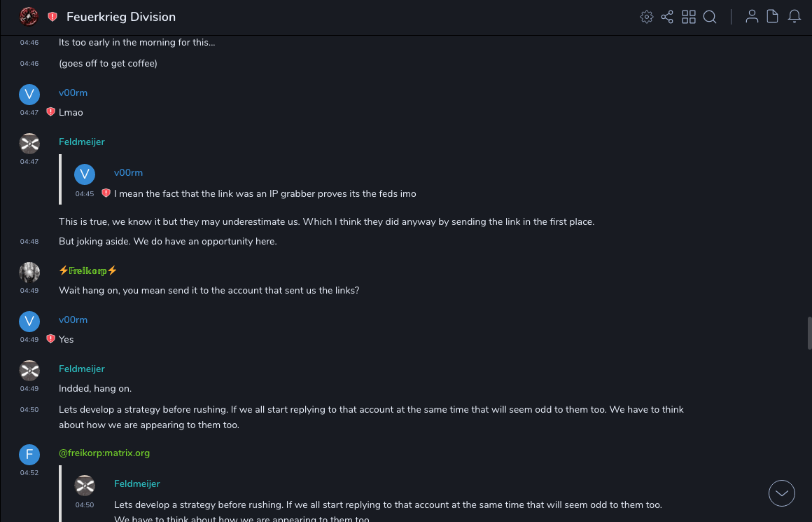This screenshot has height=522, width=812.
Task: Open the room files icon
Action: [773, 17]
